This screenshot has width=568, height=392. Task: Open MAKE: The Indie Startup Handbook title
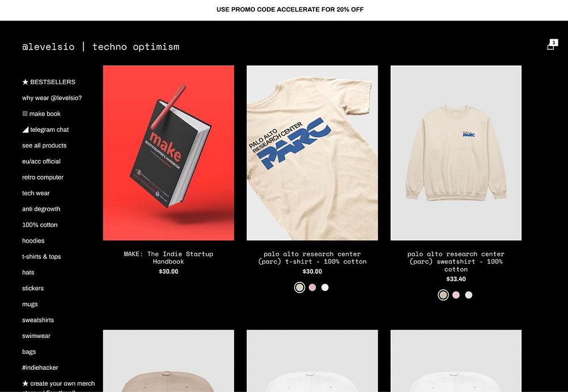(169, 257)
